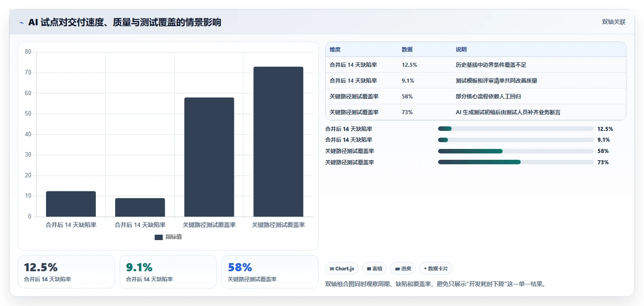Click the table cell 测试模板和评审清单共同改善质量

pyautogui.click(x=496, y=81)
